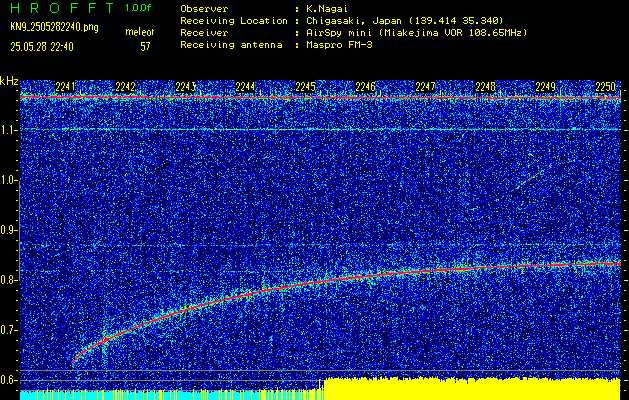The height and width of the screenshot is (400, 629).
Task: Click the meteor count value 57
Action: pyautogui.click(x=145, y=47)
